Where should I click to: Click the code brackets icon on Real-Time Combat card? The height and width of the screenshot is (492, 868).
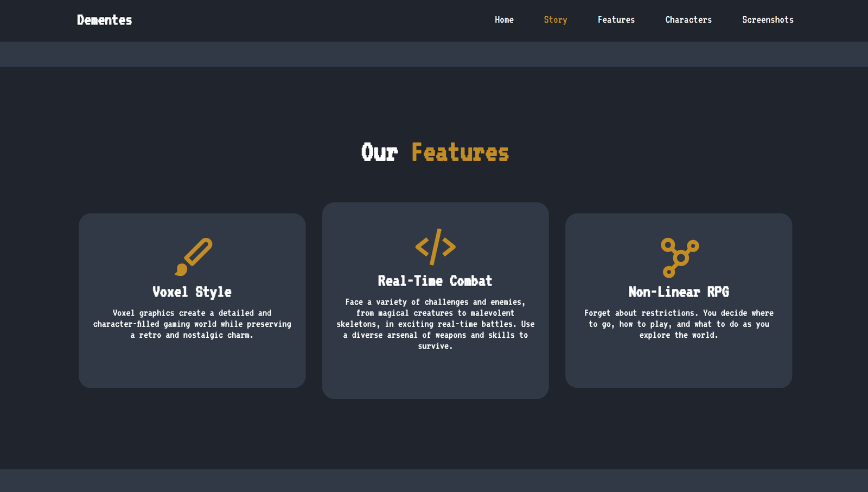(x=436, y=247)
